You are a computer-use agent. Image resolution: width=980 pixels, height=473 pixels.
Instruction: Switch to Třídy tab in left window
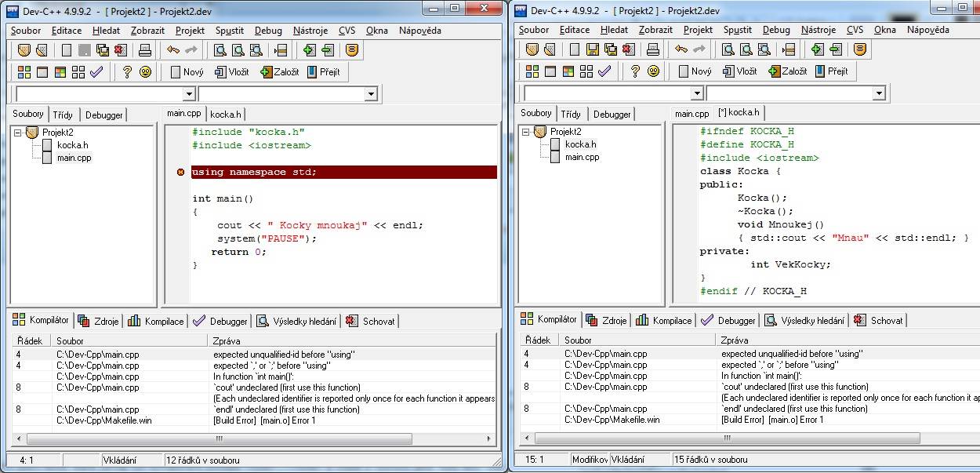tap(64, 115)
